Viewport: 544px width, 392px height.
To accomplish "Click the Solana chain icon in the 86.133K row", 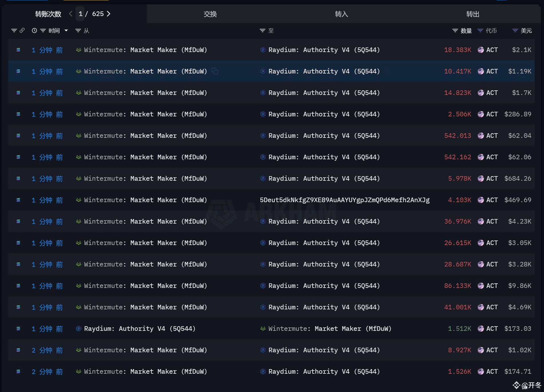I will point(18,286).
